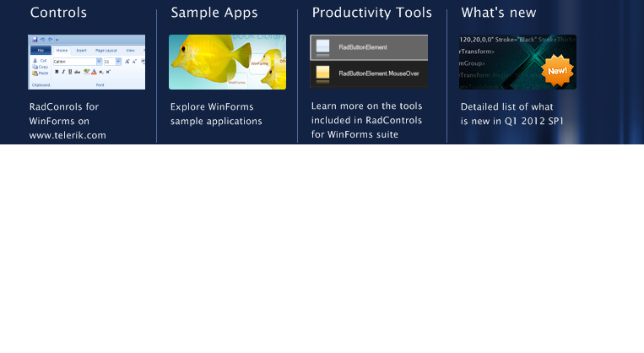The image size is (644, 353).
Task: Switch to the Page Layout tab in the preview
Action: click(106, 51)
